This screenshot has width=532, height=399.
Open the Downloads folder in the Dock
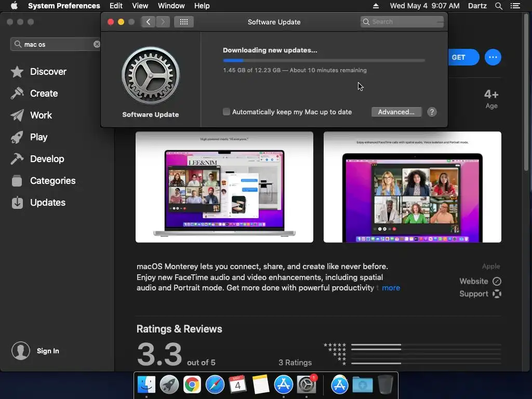click(x=362, y=385)
